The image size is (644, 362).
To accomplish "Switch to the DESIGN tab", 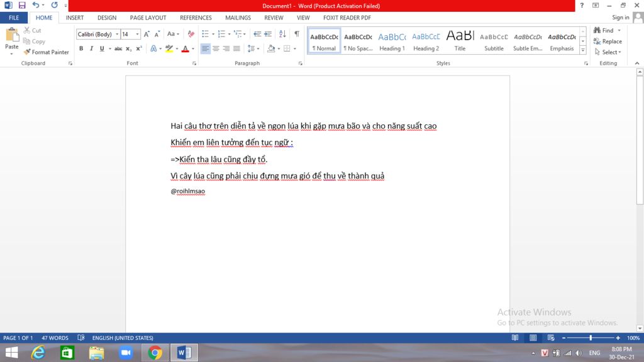I will (107, 18).
